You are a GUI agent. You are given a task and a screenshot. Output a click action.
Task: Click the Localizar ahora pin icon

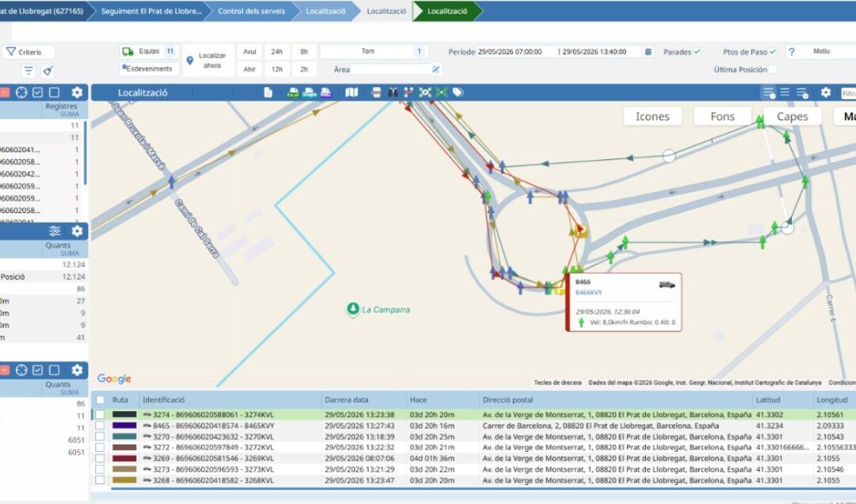tap(189, 60)
